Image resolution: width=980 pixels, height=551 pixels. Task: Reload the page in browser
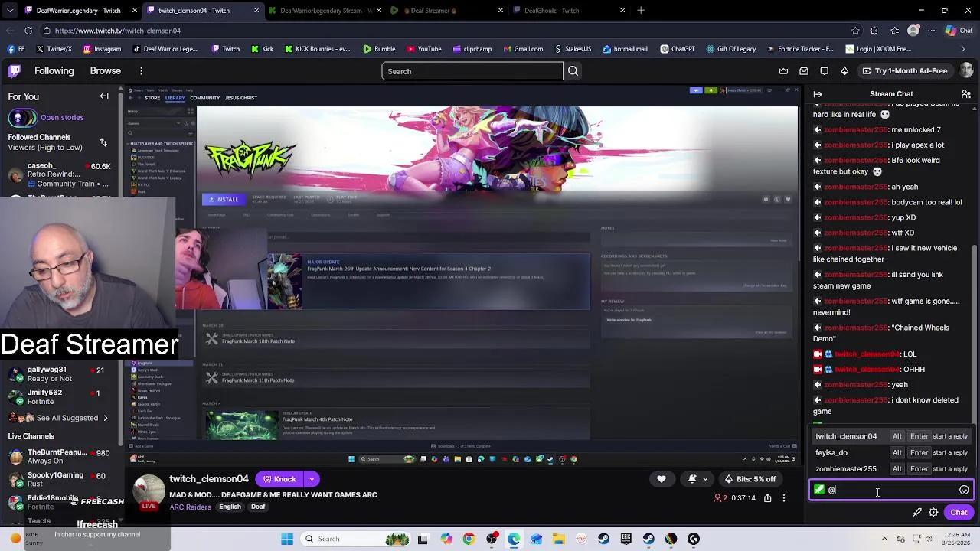(28, 31)
